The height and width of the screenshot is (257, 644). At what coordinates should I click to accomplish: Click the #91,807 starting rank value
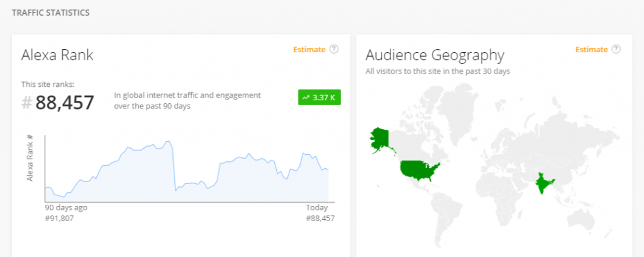pyautogui.click(x=59, y=218)
